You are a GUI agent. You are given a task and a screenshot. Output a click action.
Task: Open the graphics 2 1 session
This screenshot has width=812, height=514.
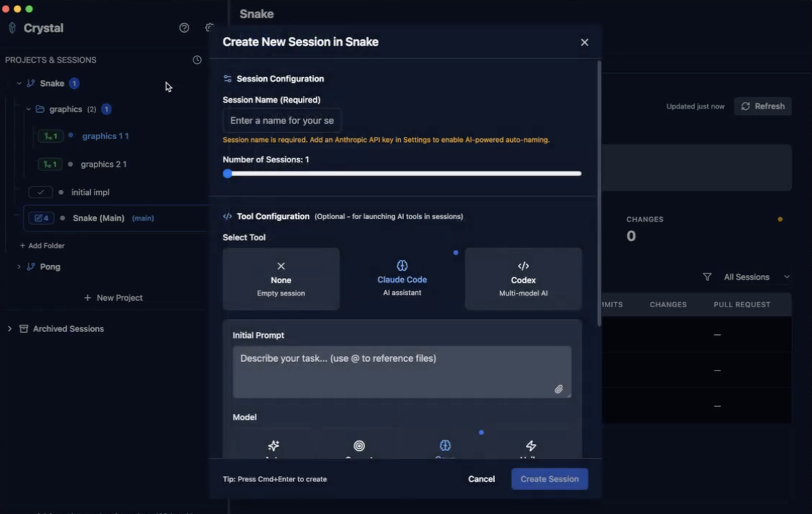(x=104, y=164)
